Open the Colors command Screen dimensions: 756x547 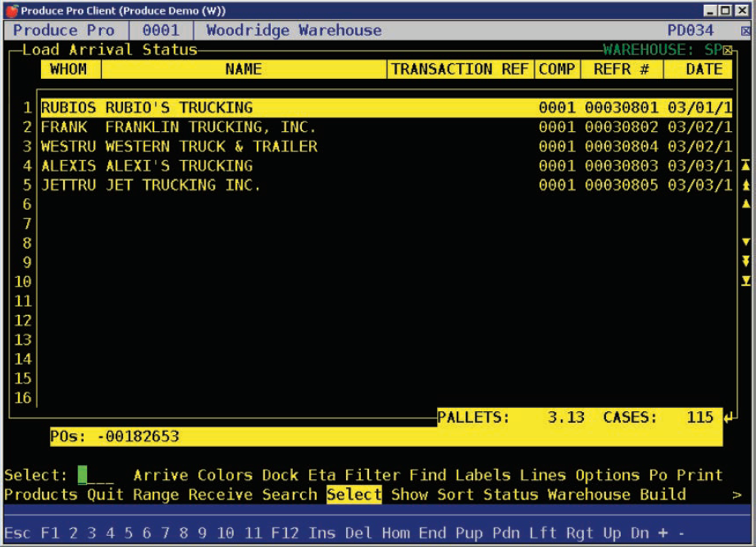coord(225,475)
